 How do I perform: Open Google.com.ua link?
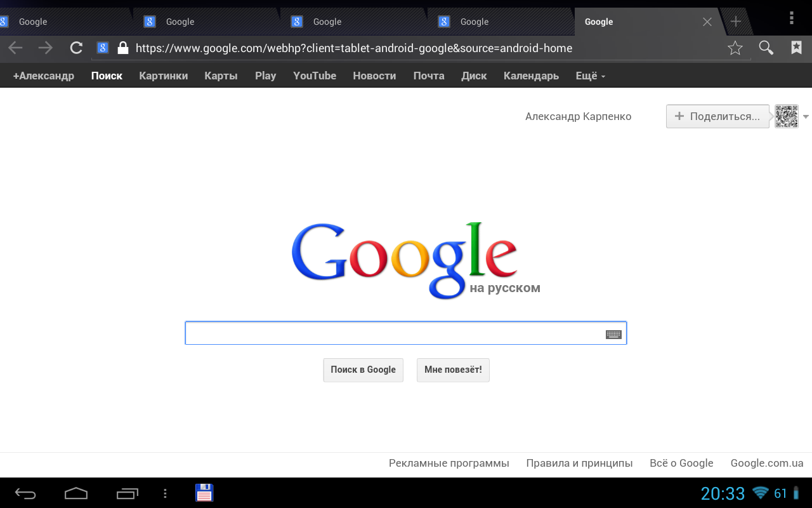[767, 463]
